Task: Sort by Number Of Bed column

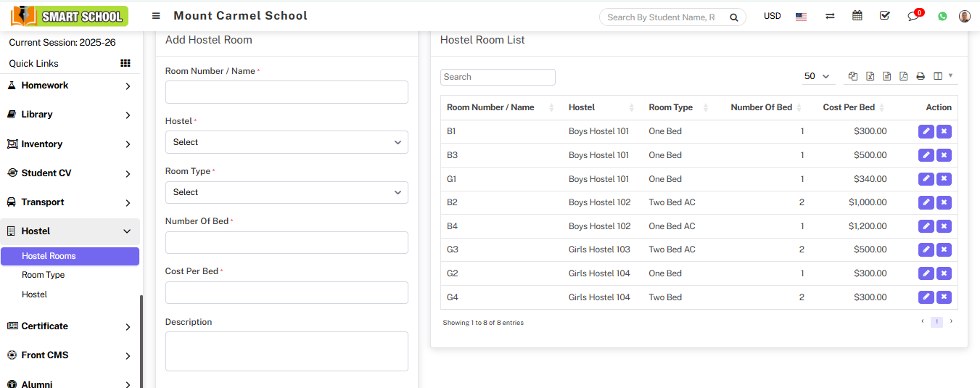Action: click(x=762, y=107)
